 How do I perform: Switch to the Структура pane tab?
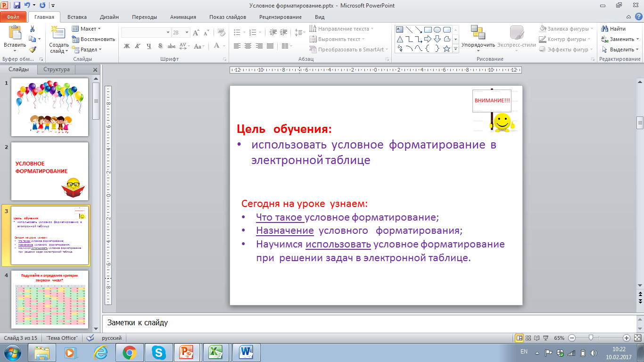tap(57, 69)
